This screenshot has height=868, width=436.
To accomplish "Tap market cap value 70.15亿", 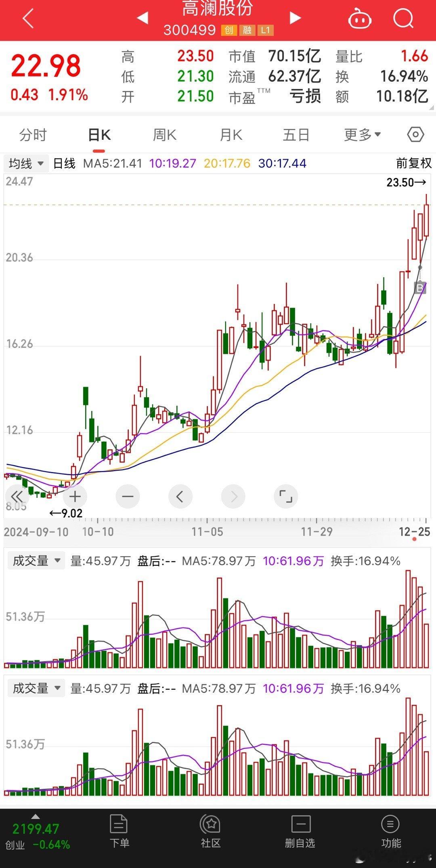I will [x=295, y=56].
